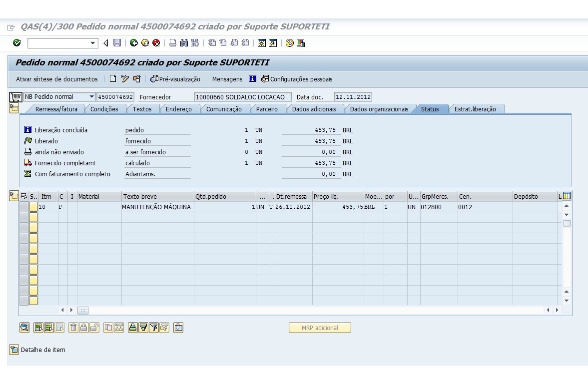Click the MRP adicional button
Viewport: 588px width, 383px height.
pos(320,328)
